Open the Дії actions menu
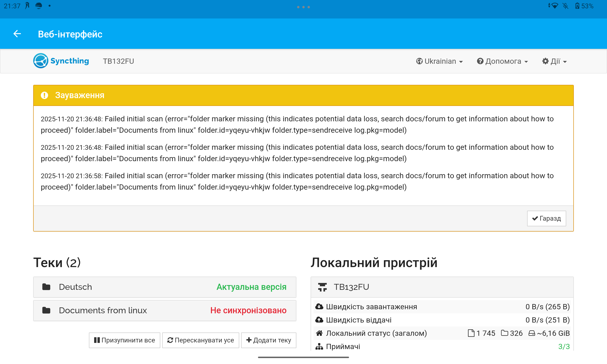Screen dimensions: 607x364 point(554,61)
